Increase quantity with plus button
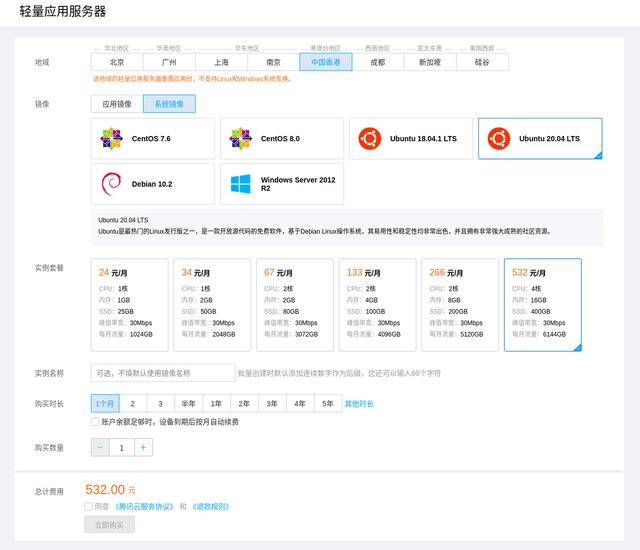Viewport: 640px width, 550px height. (143, 448)
